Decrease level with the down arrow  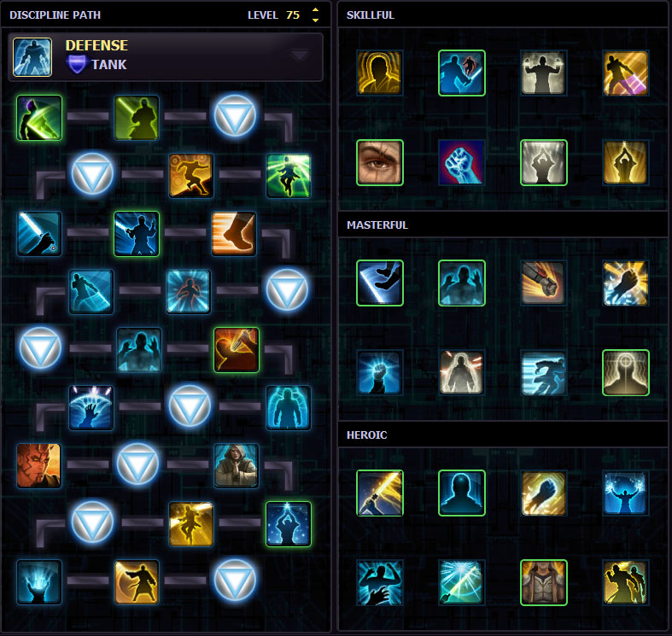[x=315, y=20]
